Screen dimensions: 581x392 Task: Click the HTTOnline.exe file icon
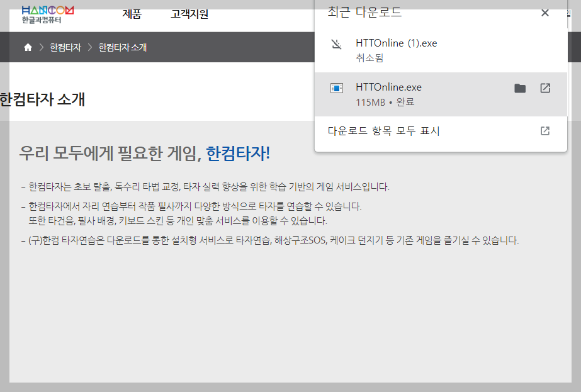[x=336, y=88]
